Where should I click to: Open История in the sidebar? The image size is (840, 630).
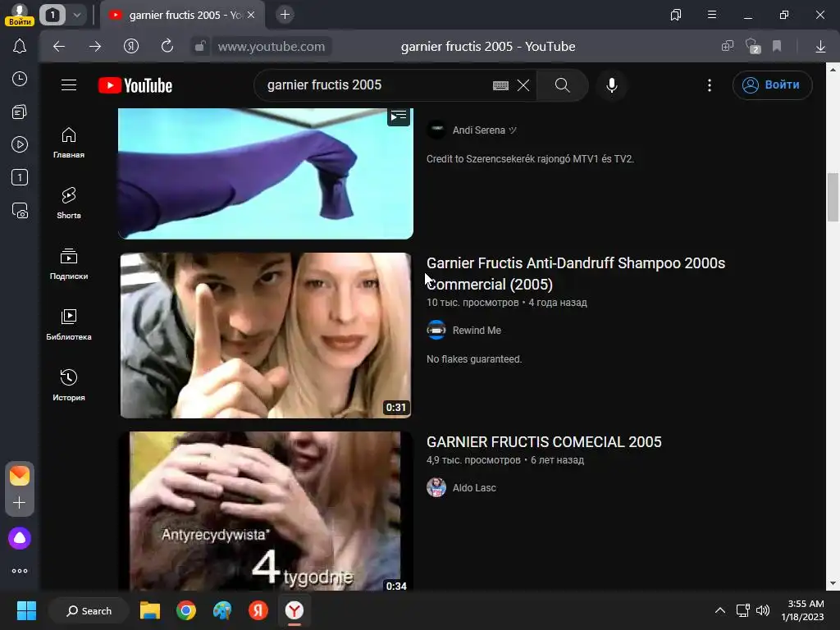pyautogui.click(x=69, y=386)
